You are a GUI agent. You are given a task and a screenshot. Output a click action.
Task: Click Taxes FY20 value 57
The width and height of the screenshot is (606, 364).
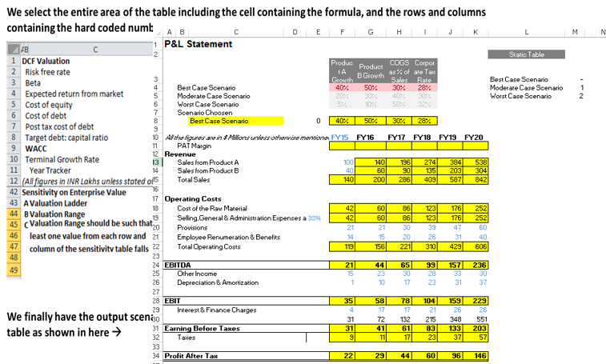coord(476,338)
